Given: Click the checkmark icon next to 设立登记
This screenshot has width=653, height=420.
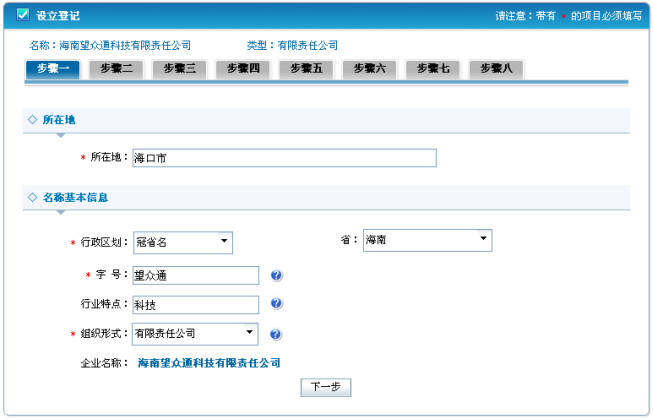Looking at the screenshot, I should pos(22,15).
